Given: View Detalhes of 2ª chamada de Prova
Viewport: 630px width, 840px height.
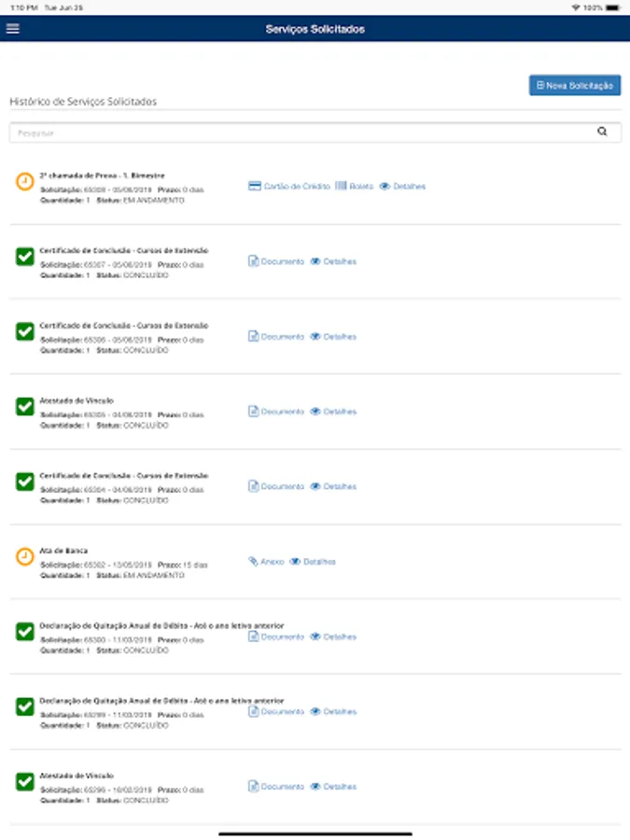Looking at the screenshot, I should click(402, 186).
